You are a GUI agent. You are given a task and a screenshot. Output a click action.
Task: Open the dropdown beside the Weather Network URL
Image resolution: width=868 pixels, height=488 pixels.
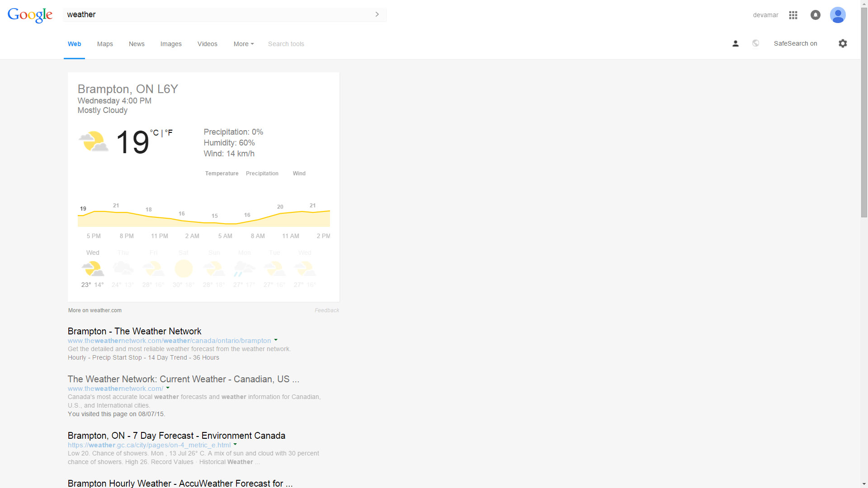coord(276,340)
